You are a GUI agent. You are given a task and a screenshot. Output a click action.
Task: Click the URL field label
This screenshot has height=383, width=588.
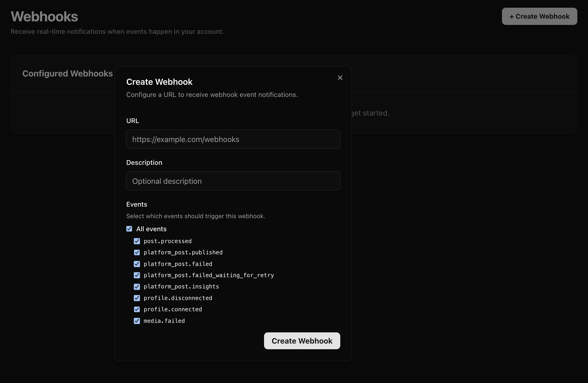pos(133,121)
